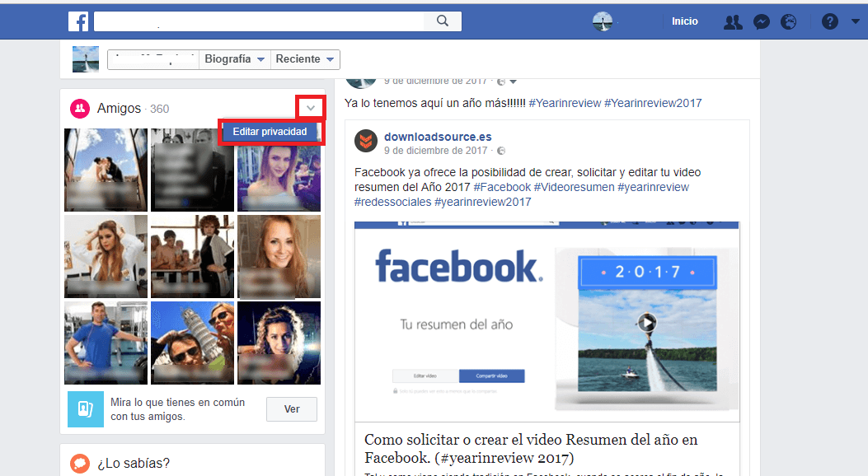Open friend photo of smiling woman closeup
868x476 pixels.
(x=279, y=256)
